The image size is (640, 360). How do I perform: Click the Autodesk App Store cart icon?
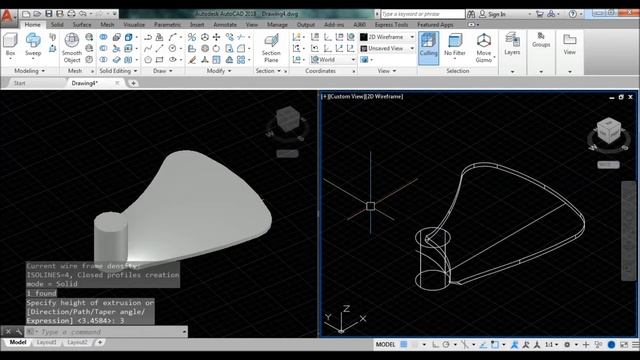click(x=540, y=14)
